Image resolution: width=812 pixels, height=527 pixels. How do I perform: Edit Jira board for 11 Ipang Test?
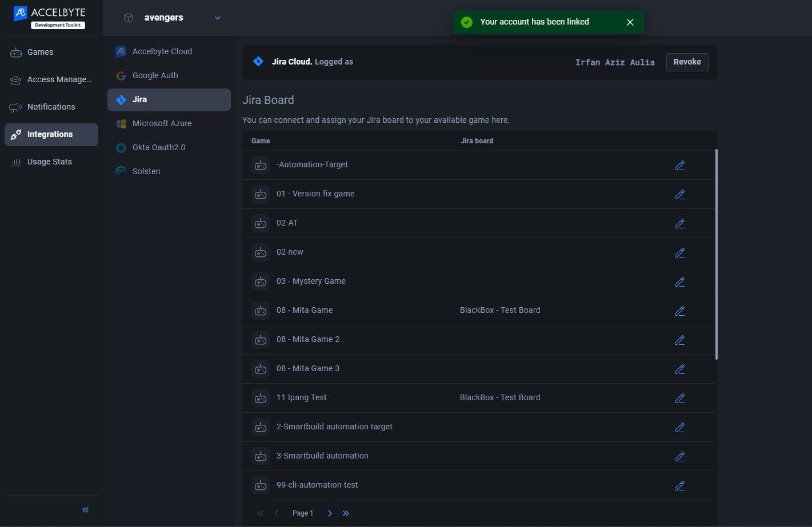tap(679, 398)
